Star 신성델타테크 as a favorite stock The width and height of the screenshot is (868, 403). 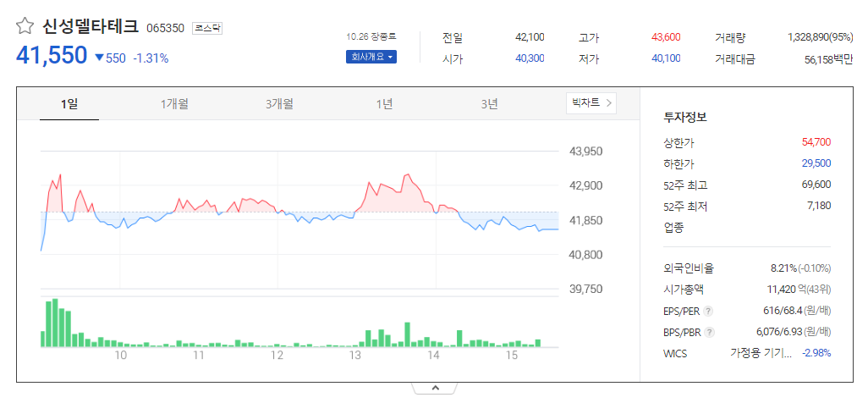click(x=23, y=26)
